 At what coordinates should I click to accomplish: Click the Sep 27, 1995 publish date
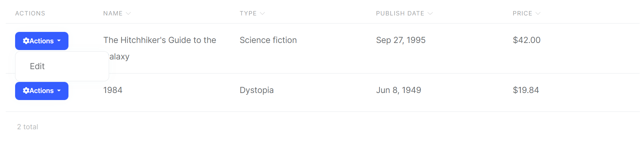pyautogui.click(x=401, y=40)
